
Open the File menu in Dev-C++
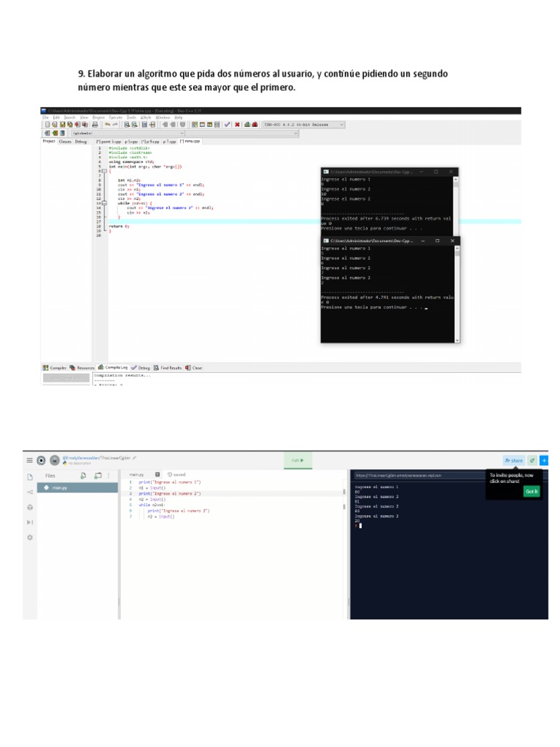45,117
